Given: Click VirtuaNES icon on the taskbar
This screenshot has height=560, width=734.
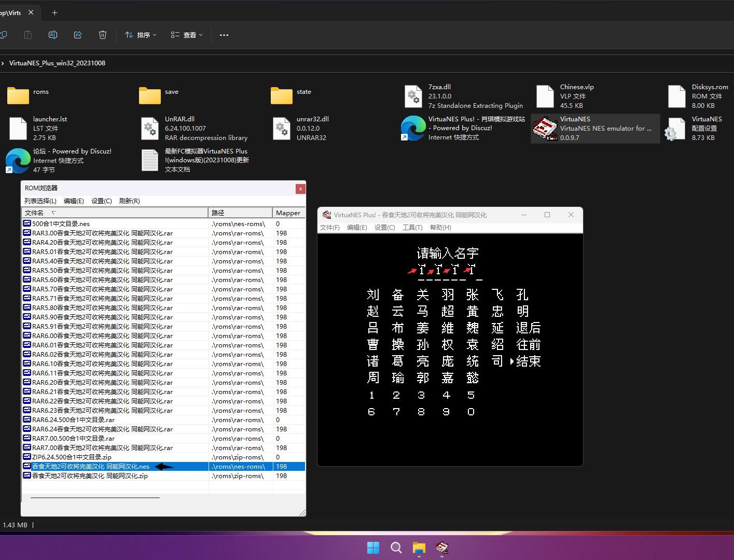Looking at the screenshot, I should coord(442,548).
